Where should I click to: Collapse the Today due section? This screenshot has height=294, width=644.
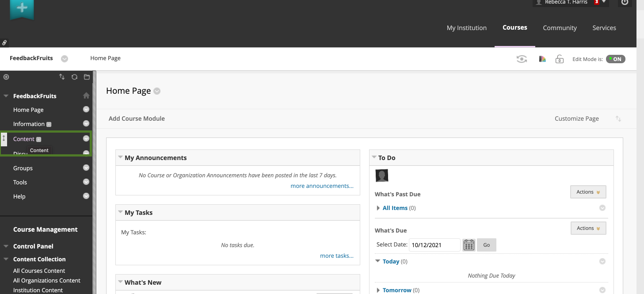pyautogui.click(x=378, y=261)
